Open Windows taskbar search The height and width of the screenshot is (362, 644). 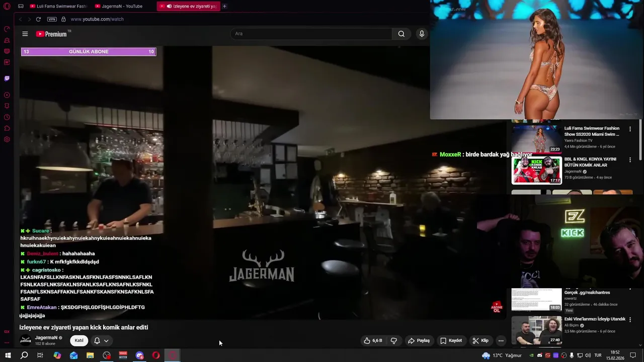point(24,355)
